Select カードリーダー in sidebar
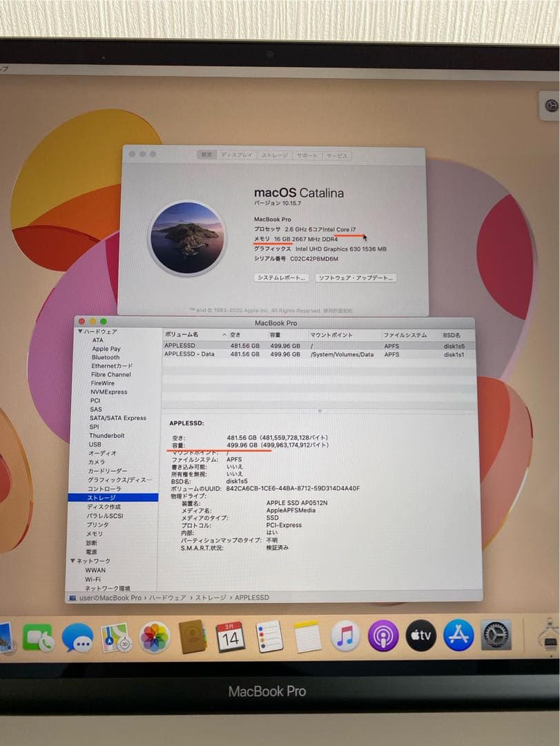The width and height of the screenshot is (560, 746). pyautogui.click(x=108, y=470)
